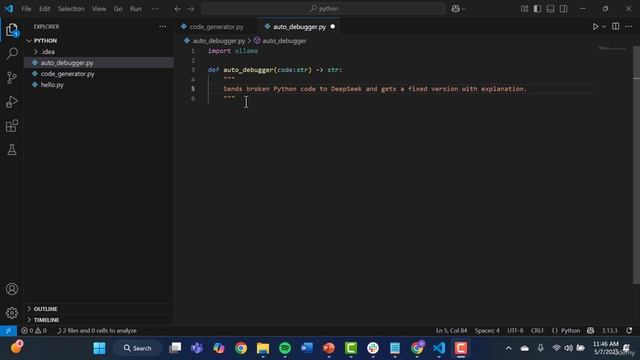The width and height of the screenshot is (640, 360).
Task: Open the Windows Start button
Action: pos(99,348)
